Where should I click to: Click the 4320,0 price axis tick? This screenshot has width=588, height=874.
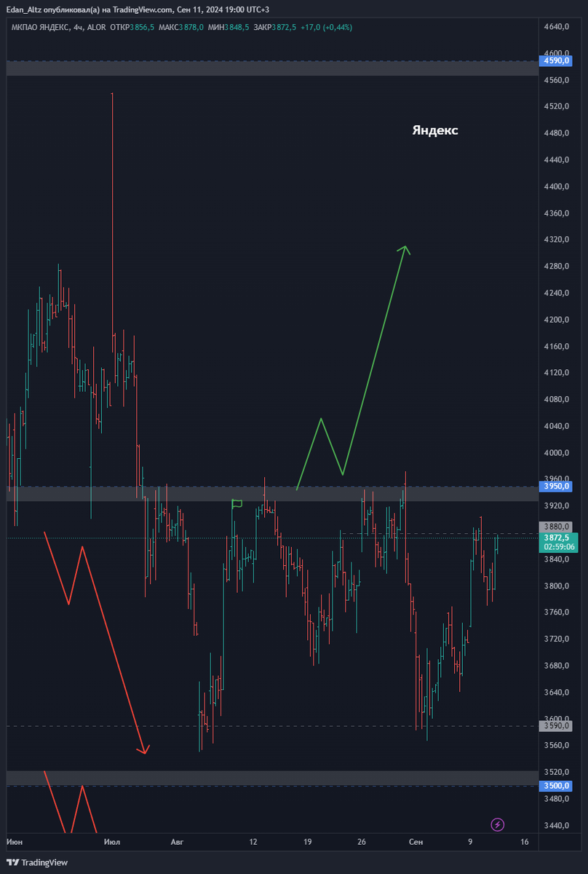[x=557, y=240]
